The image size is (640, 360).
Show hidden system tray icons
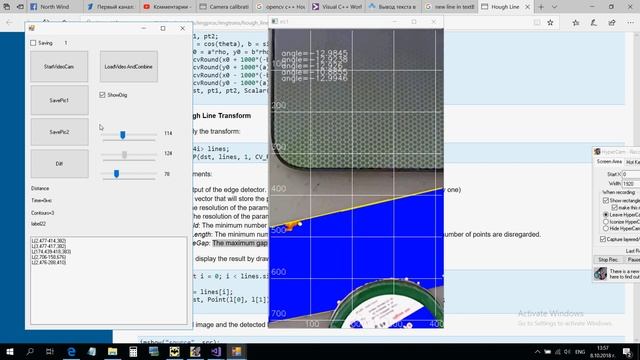click(537, 352)
